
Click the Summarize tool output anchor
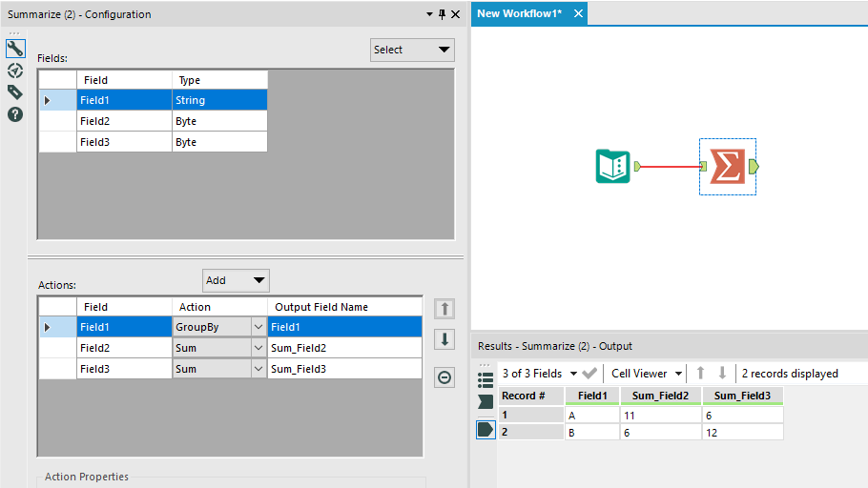[x=754, y=166]
